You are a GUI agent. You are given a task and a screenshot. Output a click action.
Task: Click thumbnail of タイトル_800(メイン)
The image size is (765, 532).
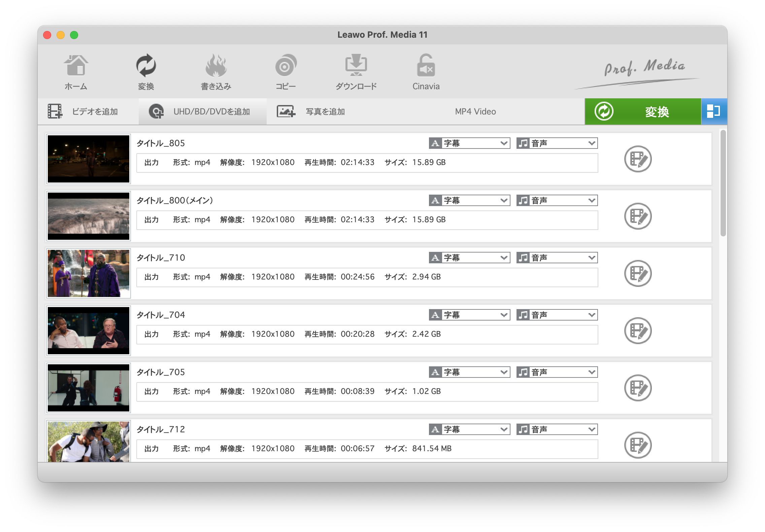[89, 216]
